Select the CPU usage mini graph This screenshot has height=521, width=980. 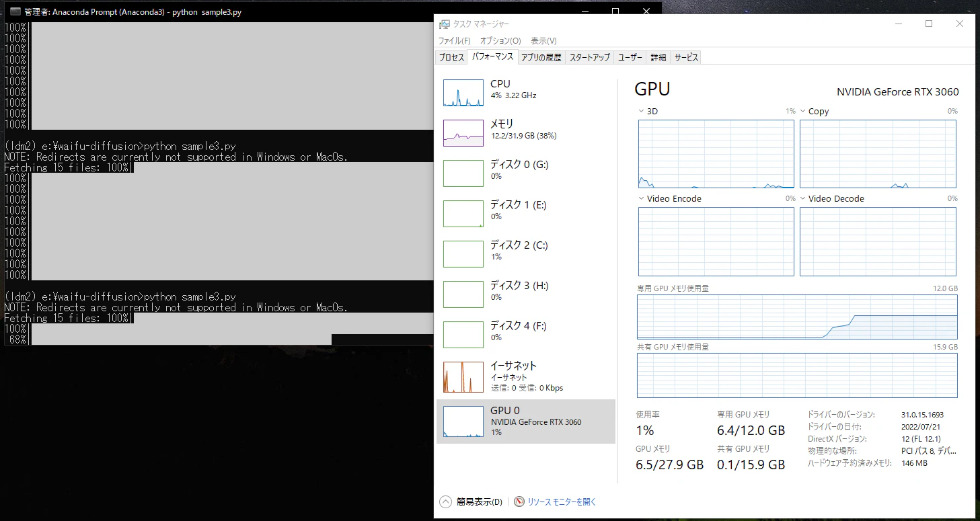tap(463, 93)
